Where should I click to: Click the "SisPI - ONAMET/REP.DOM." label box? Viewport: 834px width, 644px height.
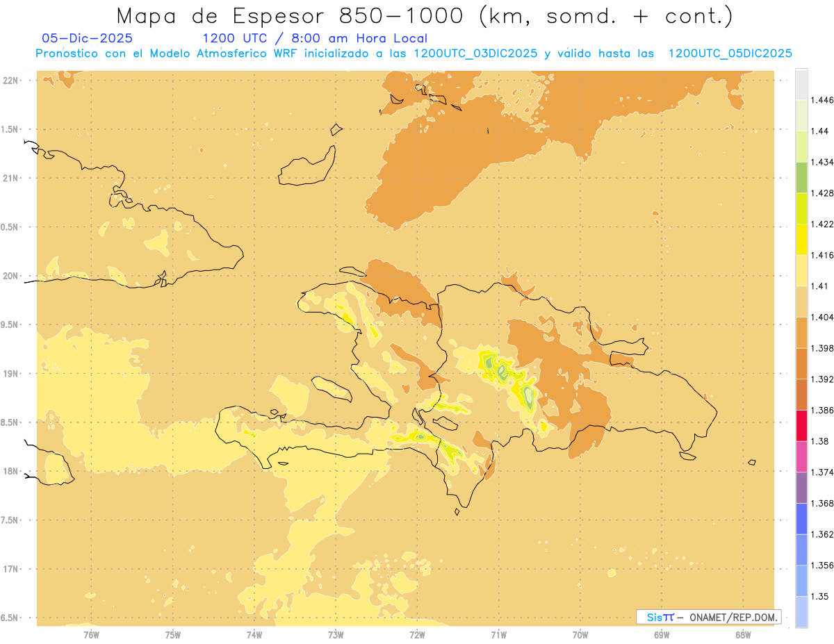tap(708, 617)
